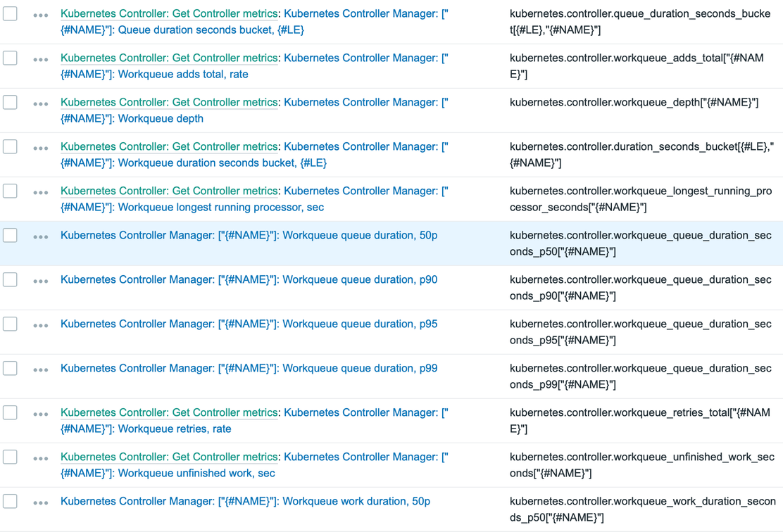
Task: Tick the checkbox for Workqueue work duration, 50p item
Action: (10, 501)
